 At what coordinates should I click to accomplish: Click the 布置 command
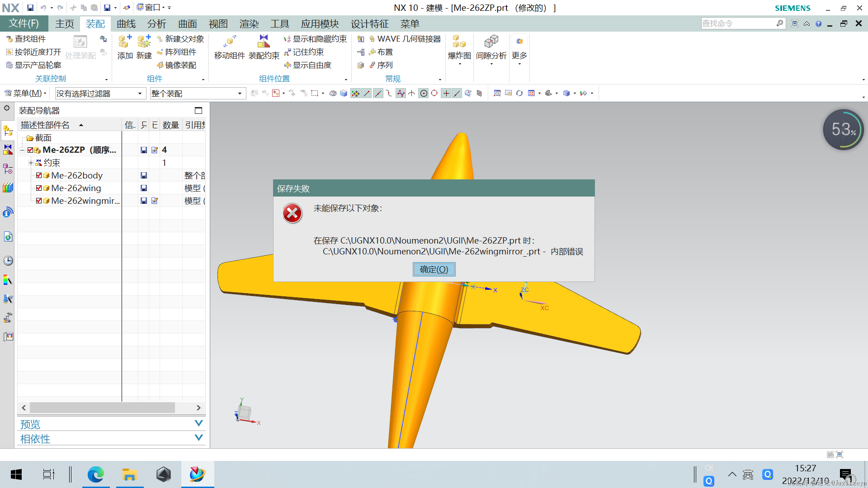[381, 52]
